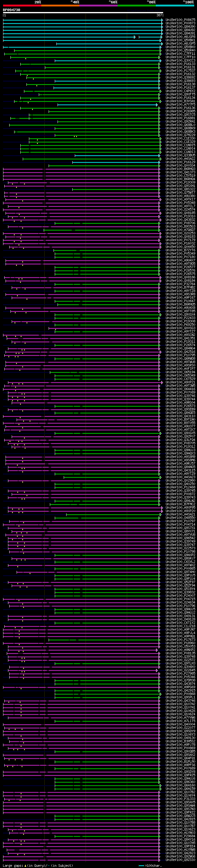
Task: Select the UniRef100_Q43746 label
Action: 180,700
